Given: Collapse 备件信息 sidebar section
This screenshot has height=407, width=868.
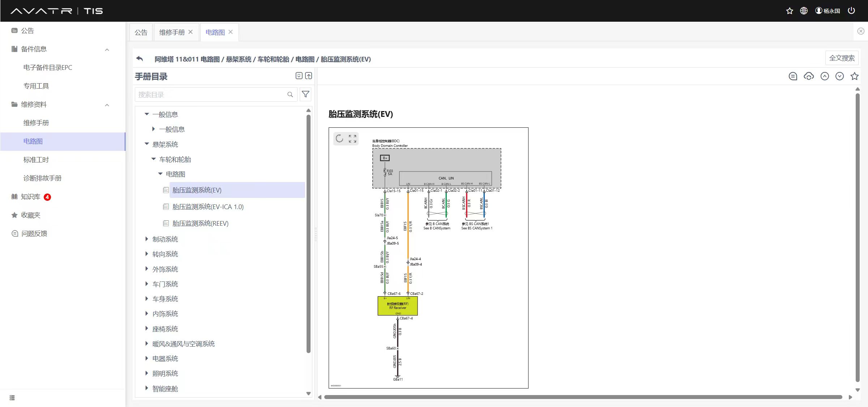Looking at the screenshot, I should pos(107,50).
